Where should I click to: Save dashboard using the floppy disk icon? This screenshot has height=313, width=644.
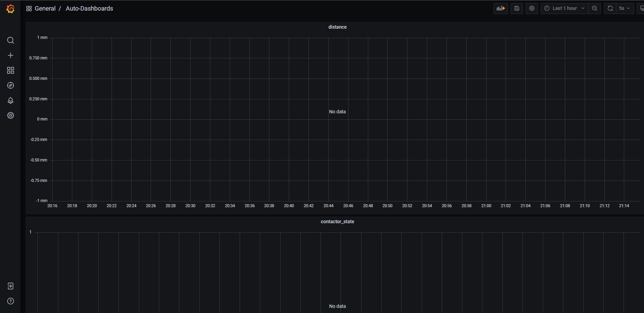pyautogui.click(x=516, y=9)
